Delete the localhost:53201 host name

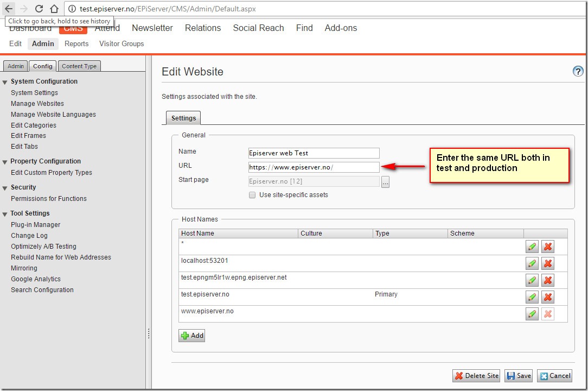pyautogui.click(x=547, y=263)
